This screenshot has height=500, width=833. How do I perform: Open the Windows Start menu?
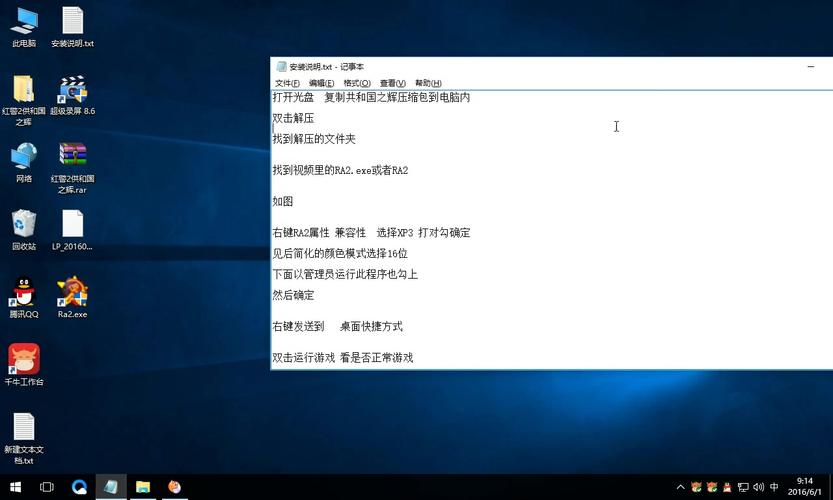[15, 487]
